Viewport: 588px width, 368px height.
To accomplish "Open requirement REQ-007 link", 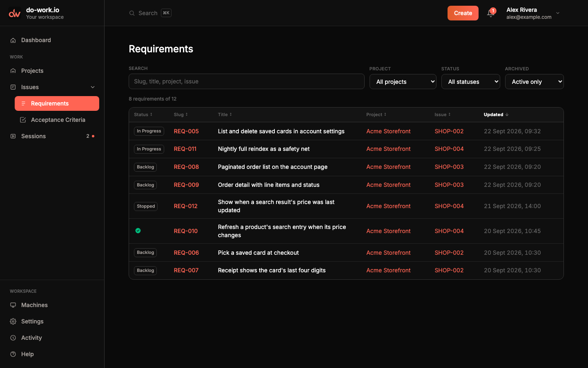I will point(186,270).
